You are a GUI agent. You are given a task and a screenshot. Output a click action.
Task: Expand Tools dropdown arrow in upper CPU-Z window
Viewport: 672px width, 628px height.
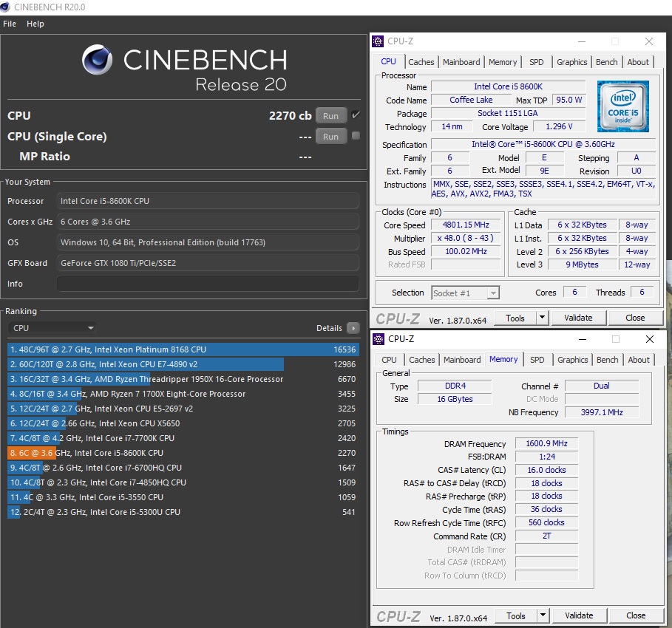[x=542, y=318]
